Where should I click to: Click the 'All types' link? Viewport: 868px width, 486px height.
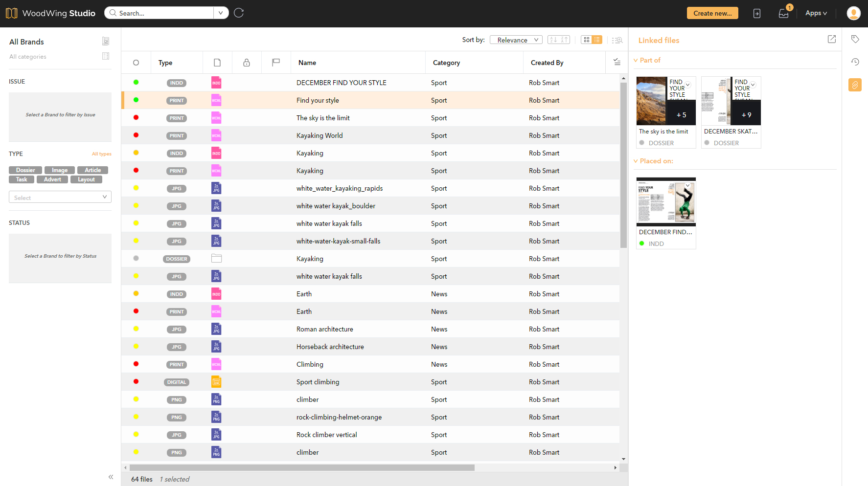tap(101, 154)
